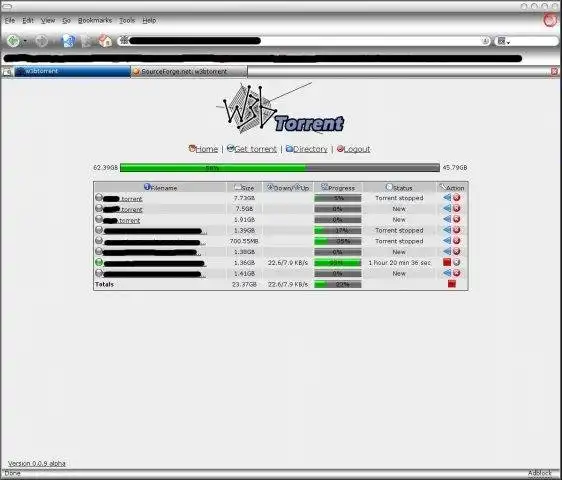Start the 1.38GB torrent
Viewport: 562px width, 480px height.
tap(447, 251)
